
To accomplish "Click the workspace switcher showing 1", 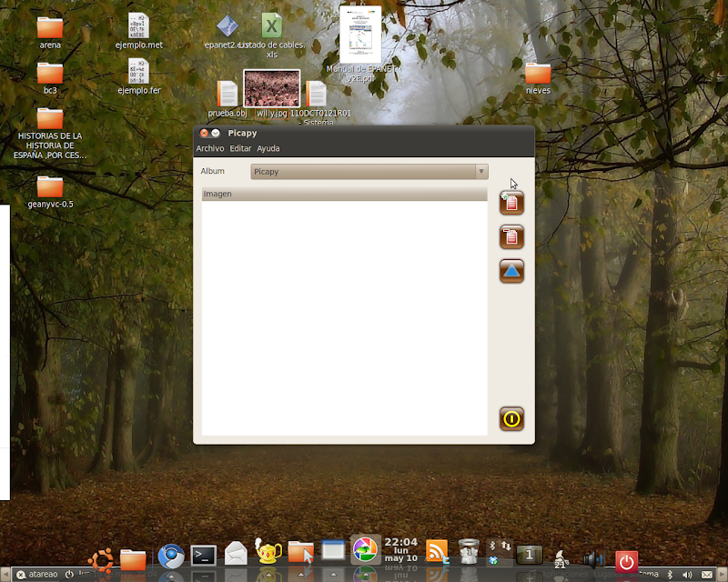I will tap(530, 554).
